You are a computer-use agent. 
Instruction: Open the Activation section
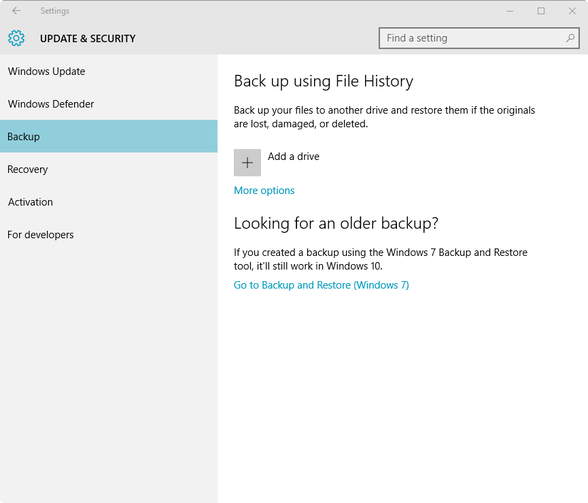coord(109,202)
